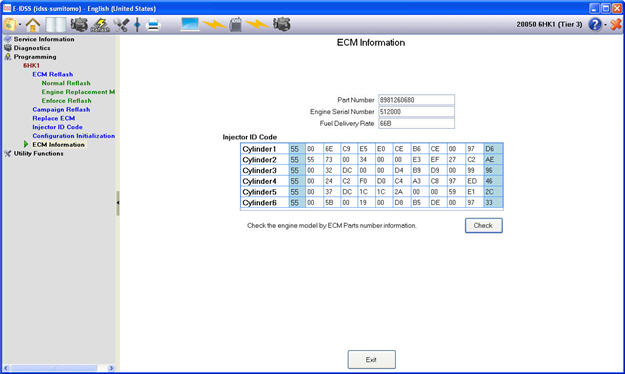Open Utility Functions in the sidebar
625x374 pixels.
(x=38, y=153)
